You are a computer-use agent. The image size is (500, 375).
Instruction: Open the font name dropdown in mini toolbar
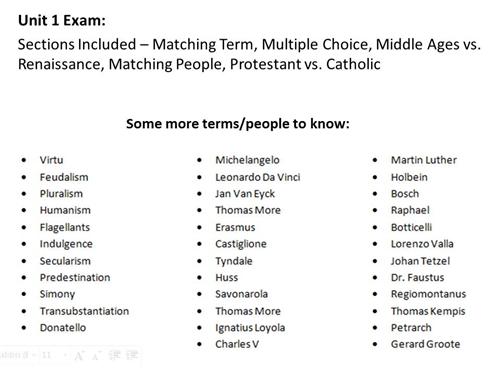(x=16, y=355)
